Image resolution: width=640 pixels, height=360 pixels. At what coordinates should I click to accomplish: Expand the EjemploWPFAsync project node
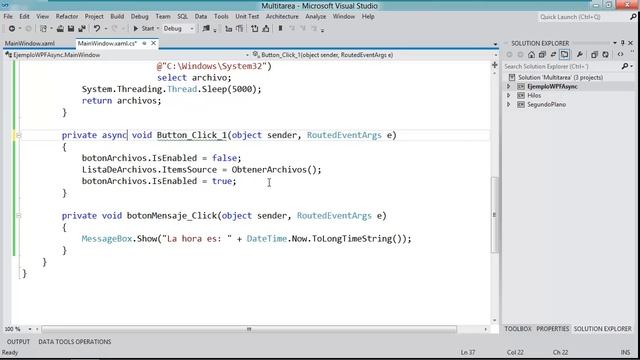point(509,87)
